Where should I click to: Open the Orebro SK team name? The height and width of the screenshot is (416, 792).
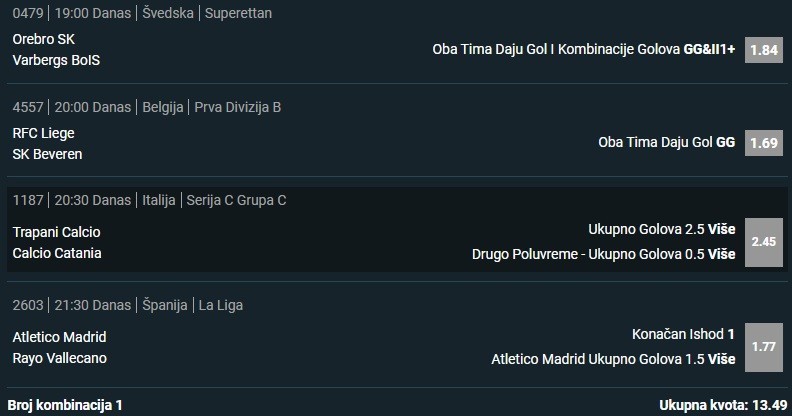pyautogui.click(x=44, y=39)
